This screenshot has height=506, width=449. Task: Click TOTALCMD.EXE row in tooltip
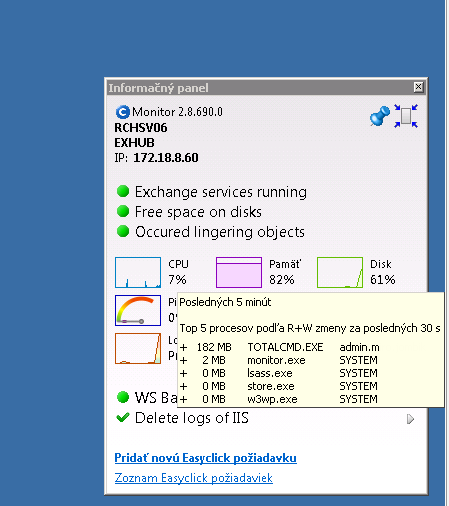coord(279,347)
